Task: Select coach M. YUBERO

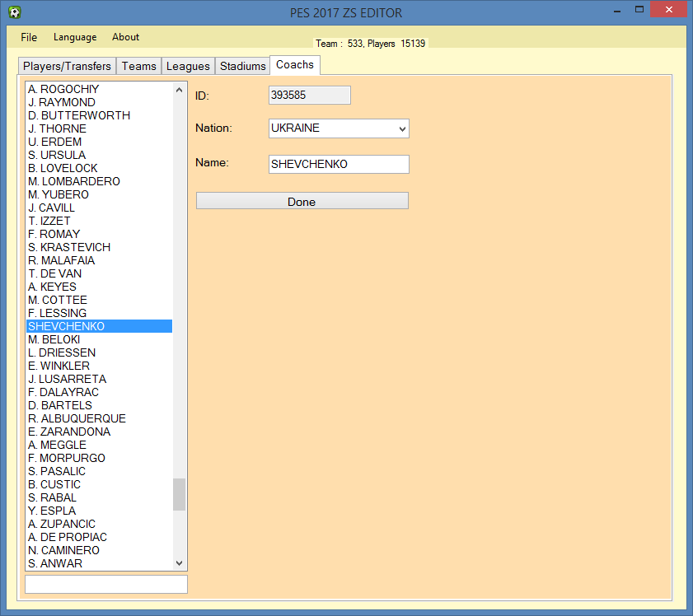Action: coord(99,194)
